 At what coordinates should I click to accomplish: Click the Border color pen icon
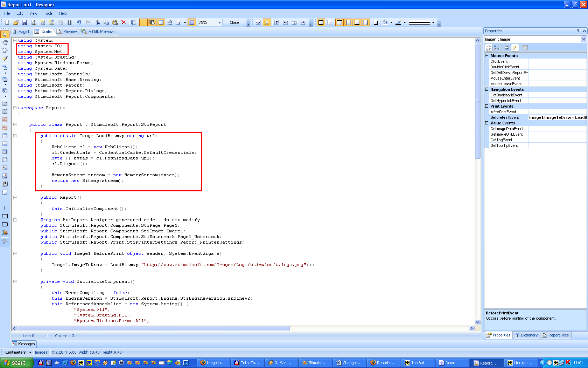tap(398, 22)
